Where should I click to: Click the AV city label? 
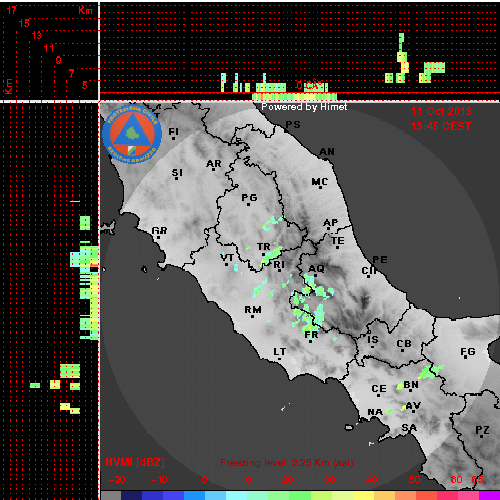pyautogui.click(x=413, y=406)
